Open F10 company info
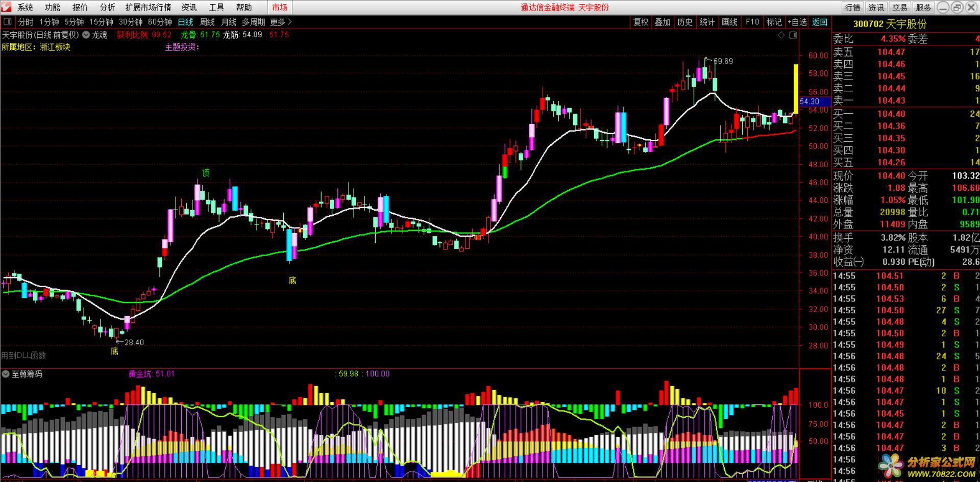This screenshot has width=980, height=482. tap(752, 22)
